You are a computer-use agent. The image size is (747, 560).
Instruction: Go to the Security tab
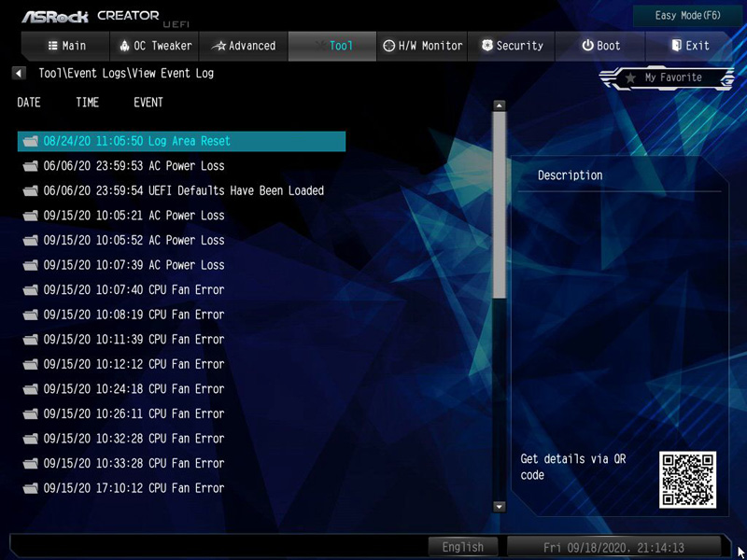tap(511, 46)
